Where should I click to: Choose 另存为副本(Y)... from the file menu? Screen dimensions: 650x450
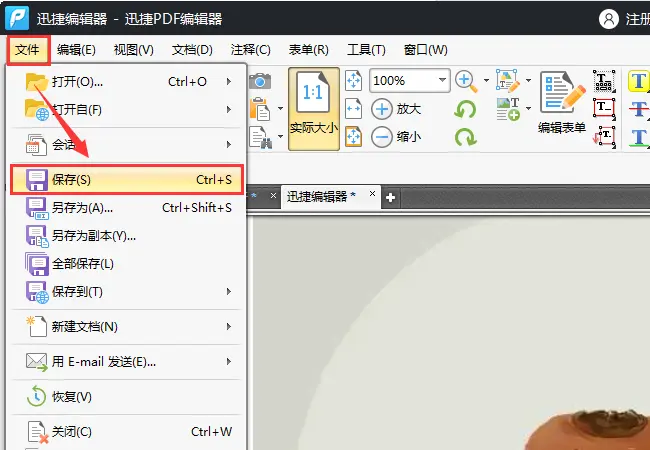click(126, 236)
